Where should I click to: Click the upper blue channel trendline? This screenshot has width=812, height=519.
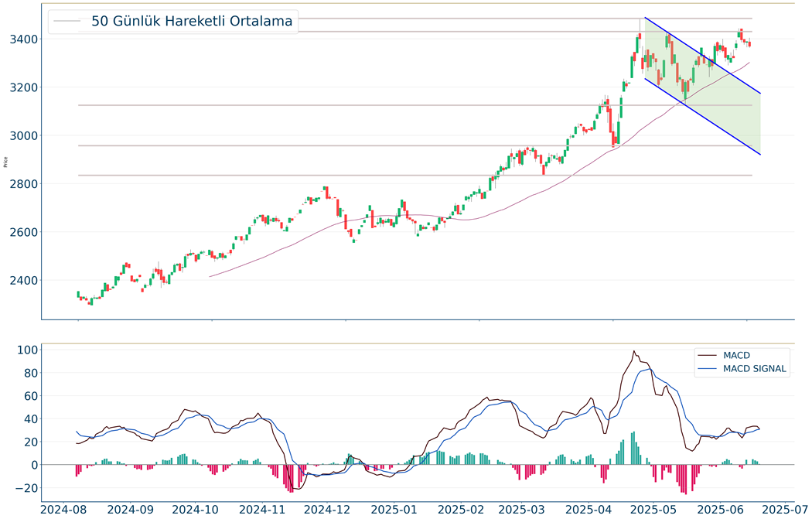click(x=702, y=56)
